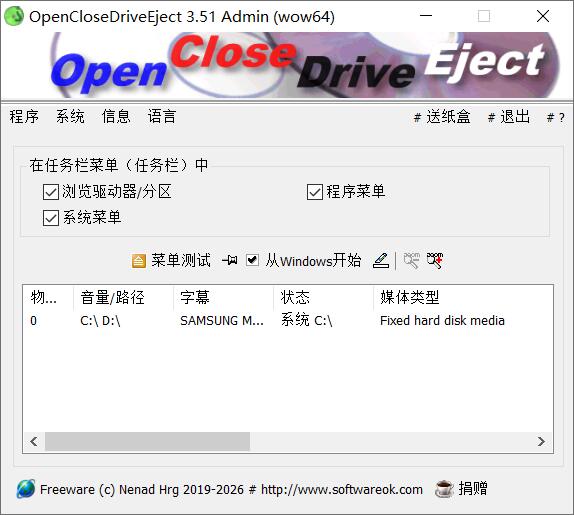Click the zoom magnifier icon
574x515 pixels.
[411, 261]
